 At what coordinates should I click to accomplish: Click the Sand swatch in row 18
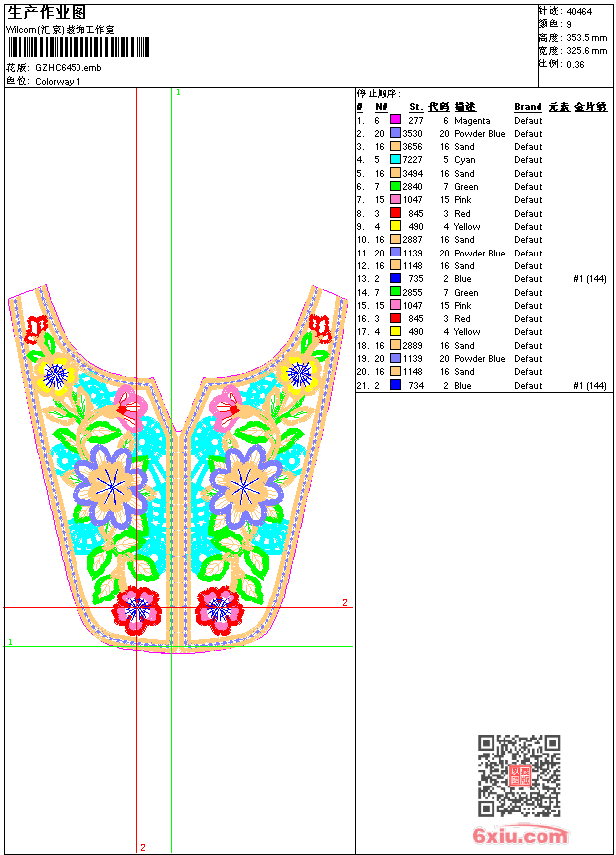click(x=395, y=345)
